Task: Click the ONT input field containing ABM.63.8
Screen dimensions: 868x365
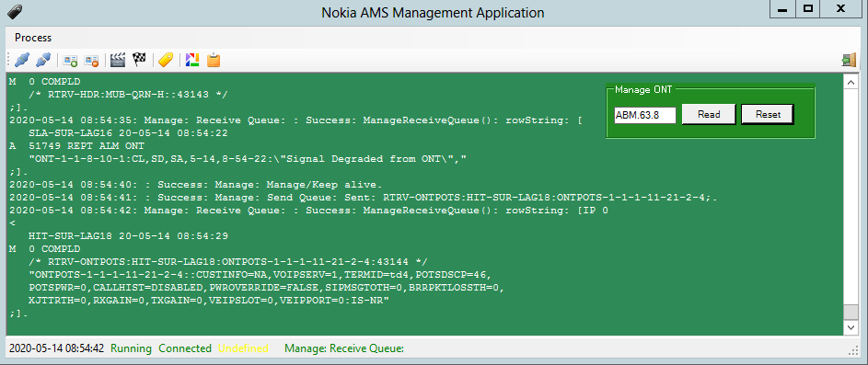Action: [645, 115]
